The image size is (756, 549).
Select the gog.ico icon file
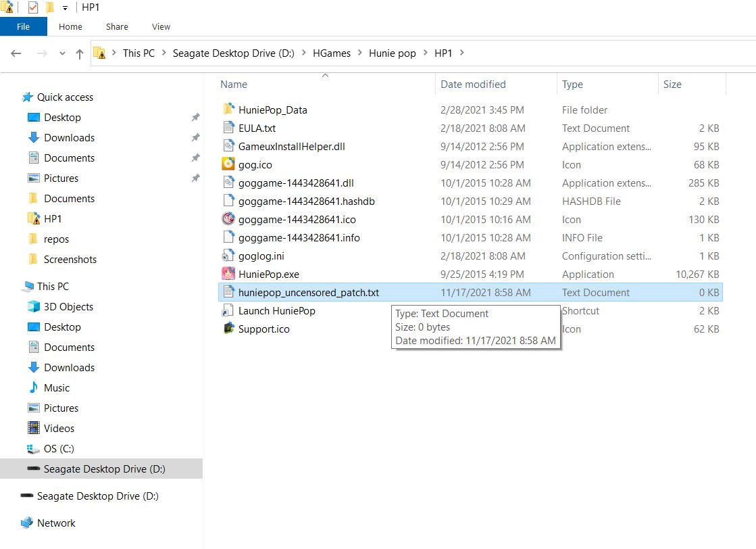[x=228, y=165]
